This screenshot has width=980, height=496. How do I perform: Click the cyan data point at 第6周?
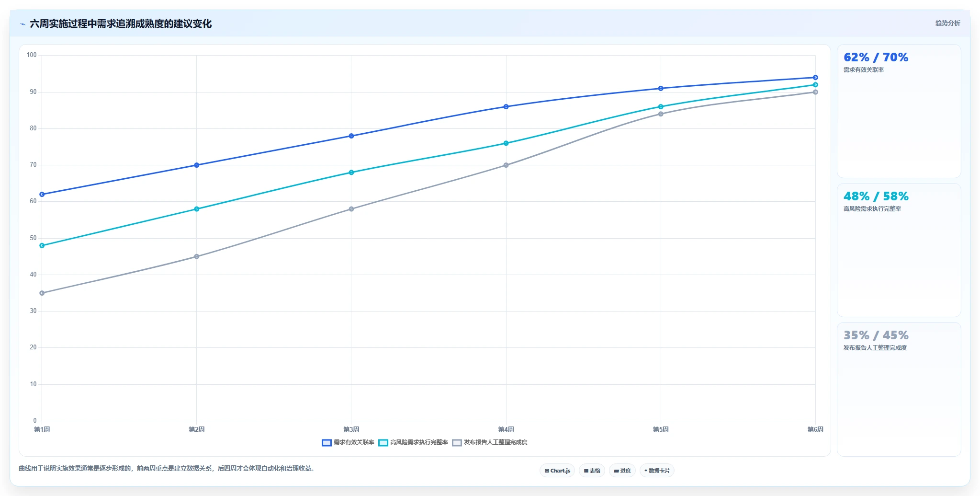point(815,85)
